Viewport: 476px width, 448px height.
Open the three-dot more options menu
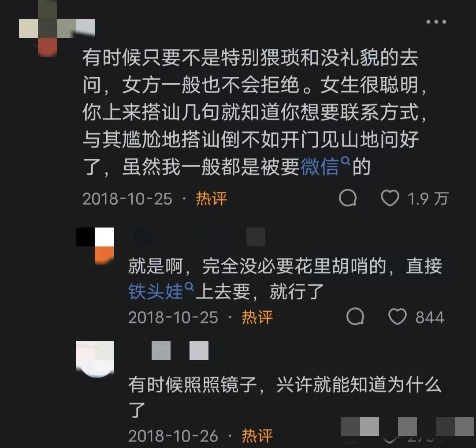pyautogui.click(x=436, y=22)
